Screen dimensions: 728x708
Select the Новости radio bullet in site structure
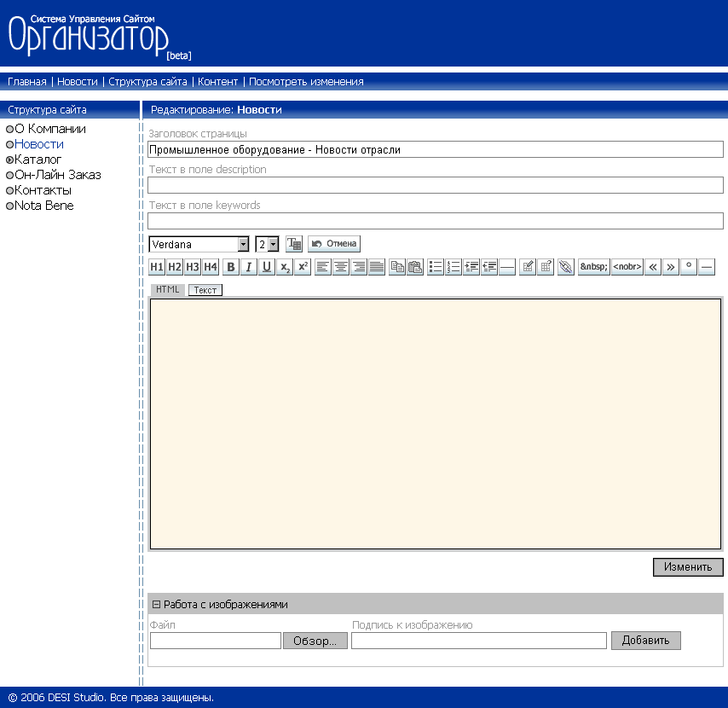[9, 144]
